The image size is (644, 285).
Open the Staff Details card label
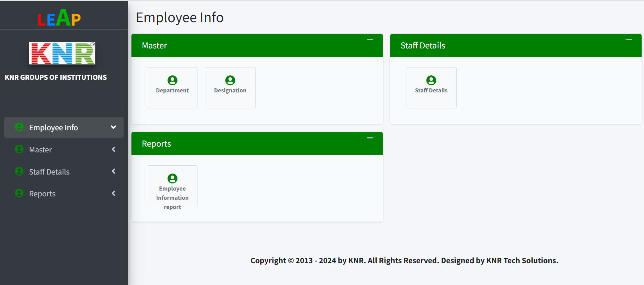[x=431, y=90]
